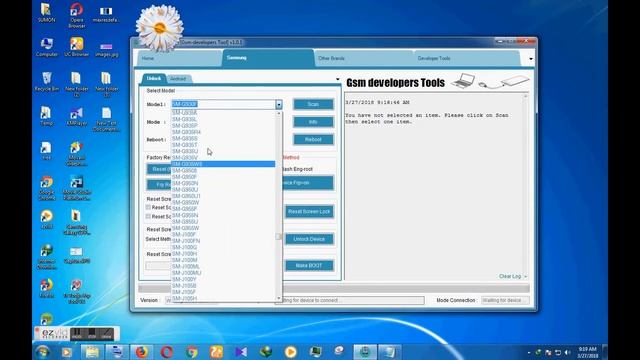Click the Mode Connection status field
Viewport: 640px width, 360px height.
pos(505,300)
